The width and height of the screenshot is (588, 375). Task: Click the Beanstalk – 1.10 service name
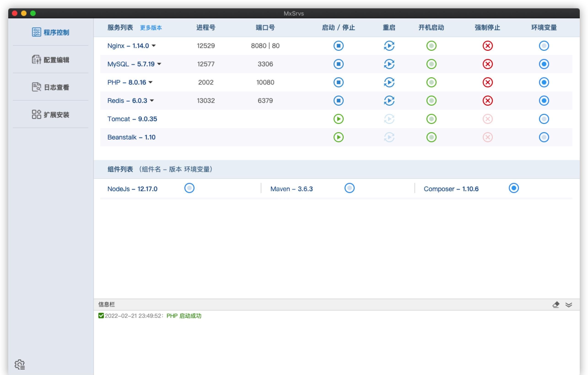click(131, 137)
